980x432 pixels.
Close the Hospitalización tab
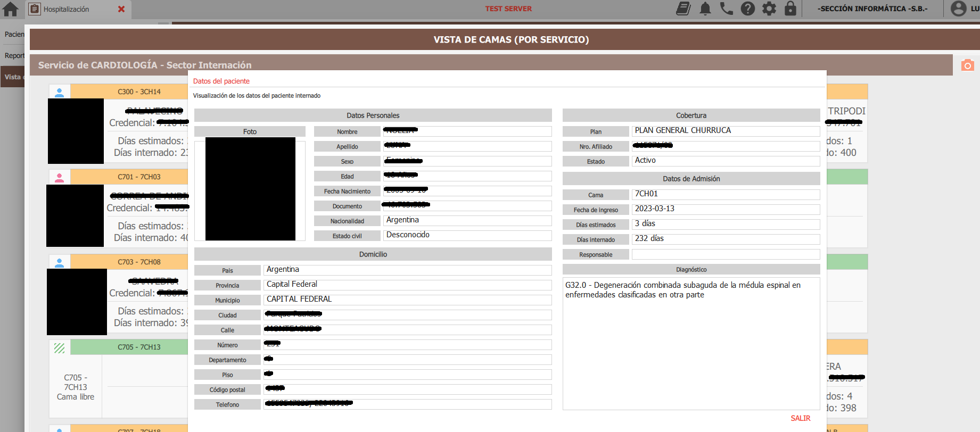[121, 9]
